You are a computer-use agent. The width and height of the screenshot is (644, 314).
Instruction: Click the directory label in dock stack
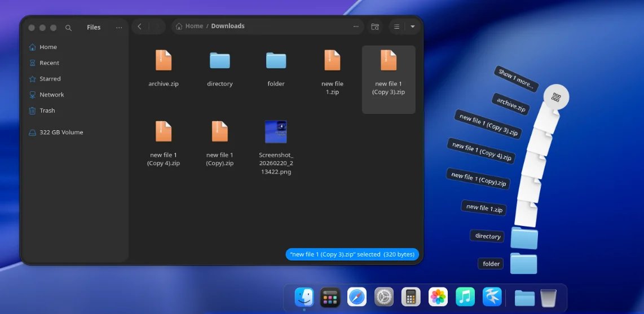488,236
